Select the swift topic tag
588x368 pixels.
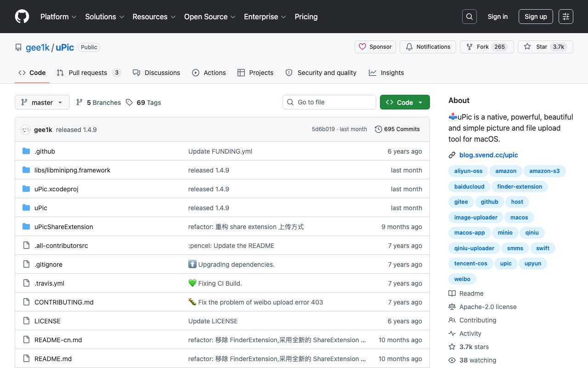click(543, 248)
